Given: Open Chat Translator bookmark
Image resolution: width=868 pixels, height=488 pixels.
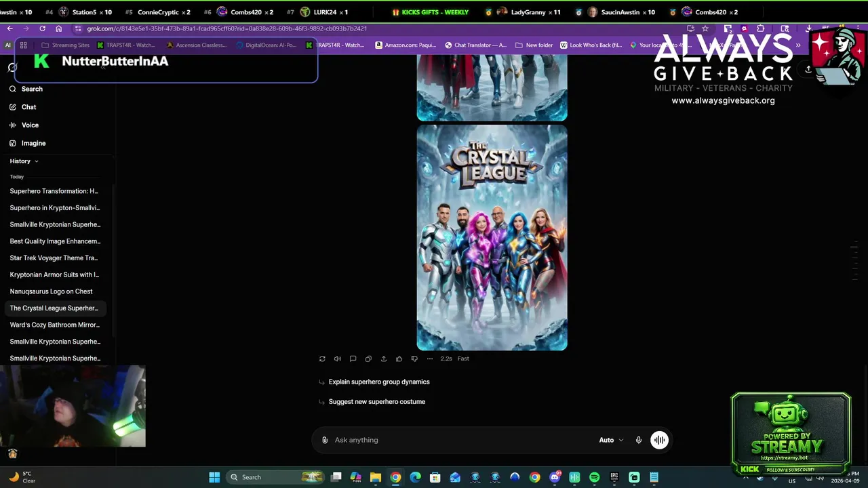Looking at the screenshot, I should 476,45.
